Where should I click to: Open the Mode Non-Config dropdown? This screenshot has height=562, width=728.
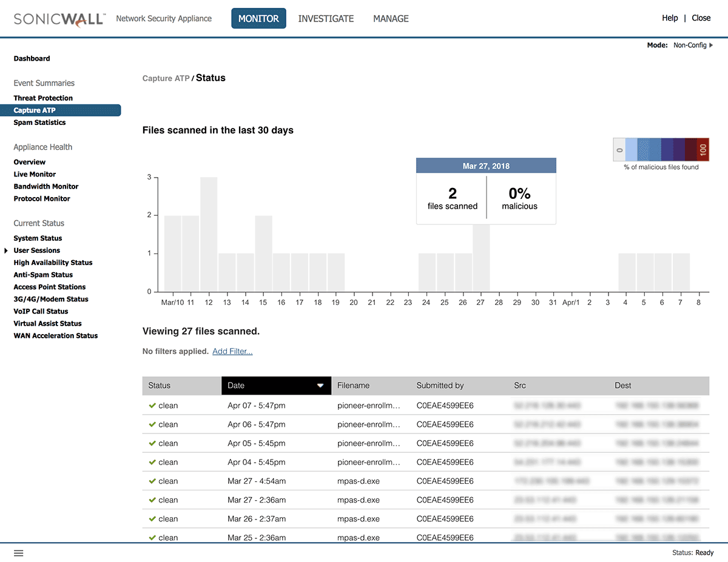693,45
